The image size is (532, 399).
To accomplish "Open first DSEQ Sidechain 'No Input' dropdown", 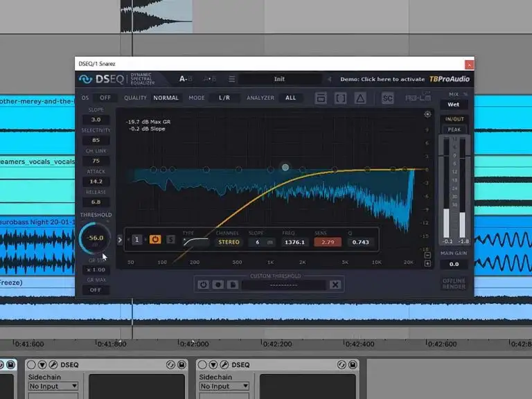I will (53, 386).
